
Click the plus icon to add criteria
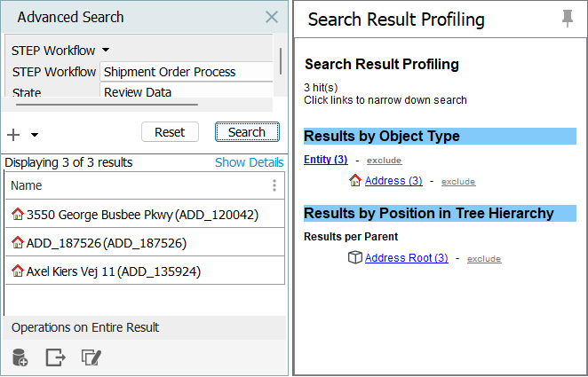click(13, 135)
